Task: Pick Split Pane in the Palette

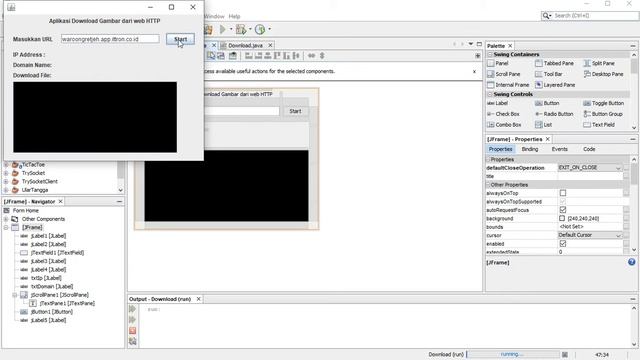Action: (599, 63)
